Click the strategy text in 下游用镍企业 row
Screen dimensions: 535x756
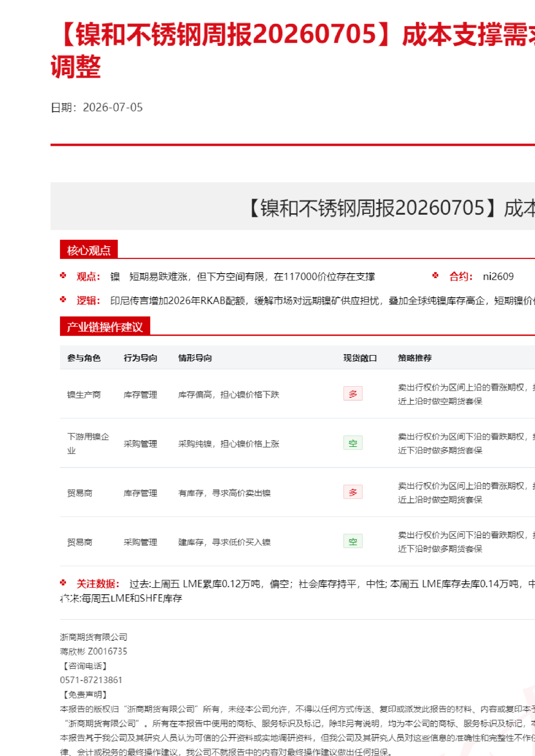point(467,443)
